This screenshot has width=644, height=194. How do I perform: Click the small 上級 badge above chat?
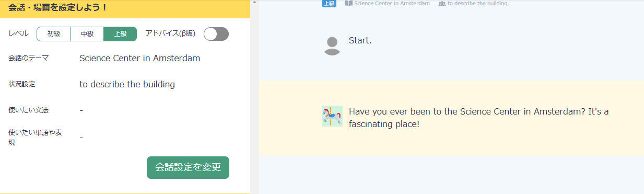pyautogui.click(x=329, y=3)
